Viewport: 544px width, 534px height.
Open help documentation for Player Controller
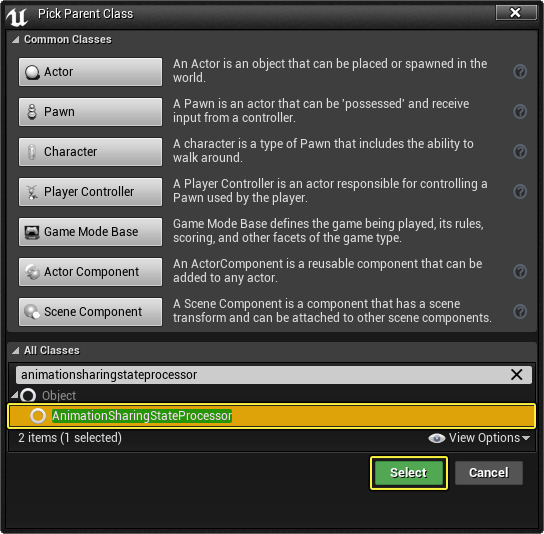click(520, 191)
